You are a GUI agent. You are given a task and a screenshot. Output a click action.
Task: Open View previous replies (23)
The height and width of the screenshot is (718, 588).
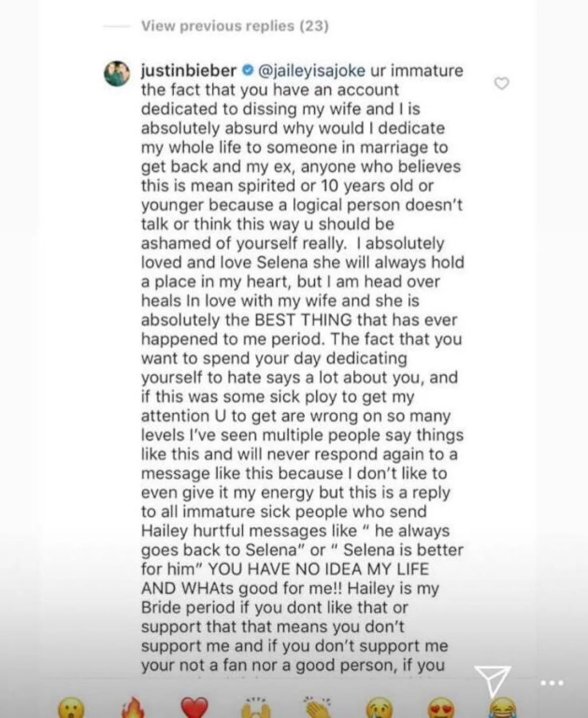[235, 26]
